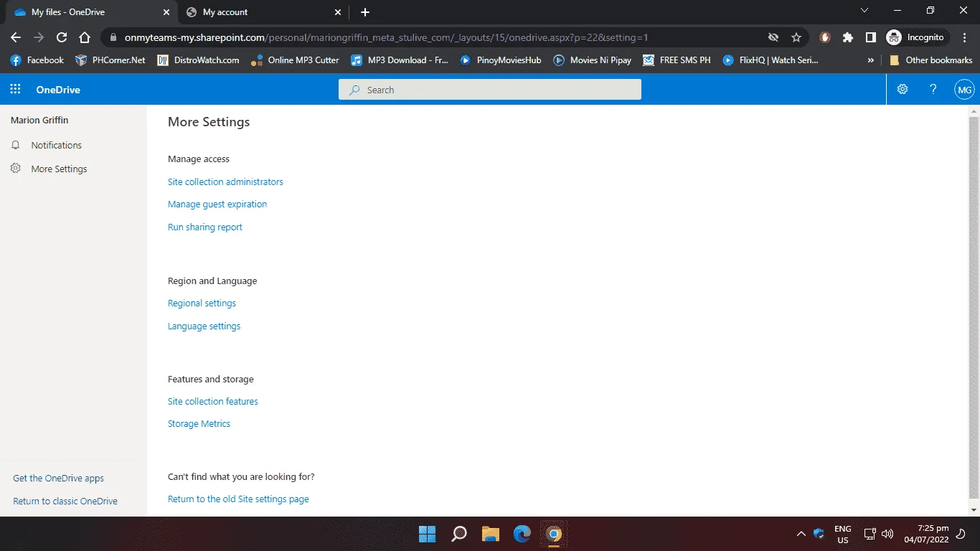Click the Notifications bell icon

pos(16,145)
